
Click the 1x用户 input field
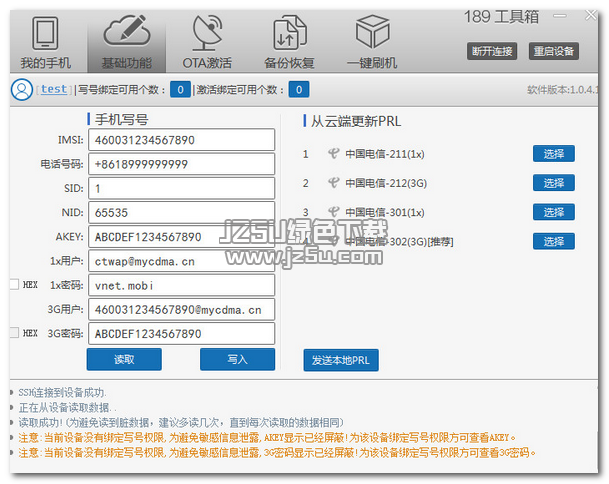pyautogui.click(x=181, y=261)
